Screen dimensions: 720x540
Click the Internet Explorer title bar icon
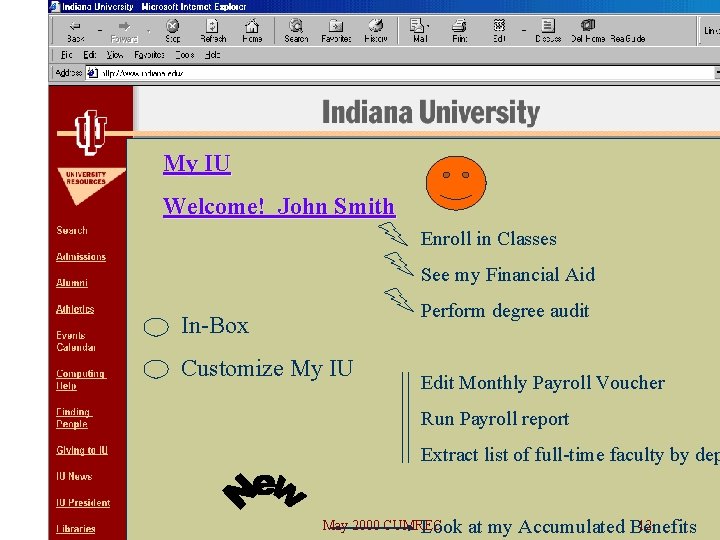pos(55,6)
